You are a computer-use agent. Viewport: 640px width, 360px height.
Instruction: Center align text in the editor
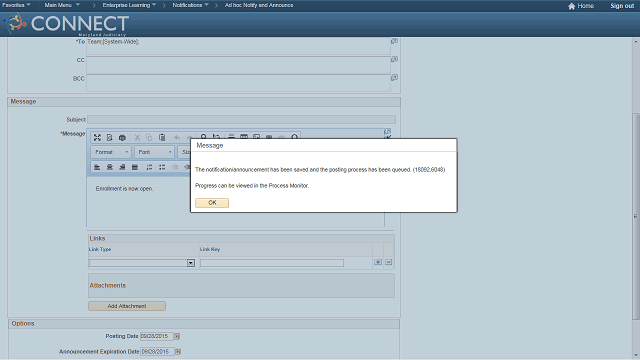[x=109, y=167]
